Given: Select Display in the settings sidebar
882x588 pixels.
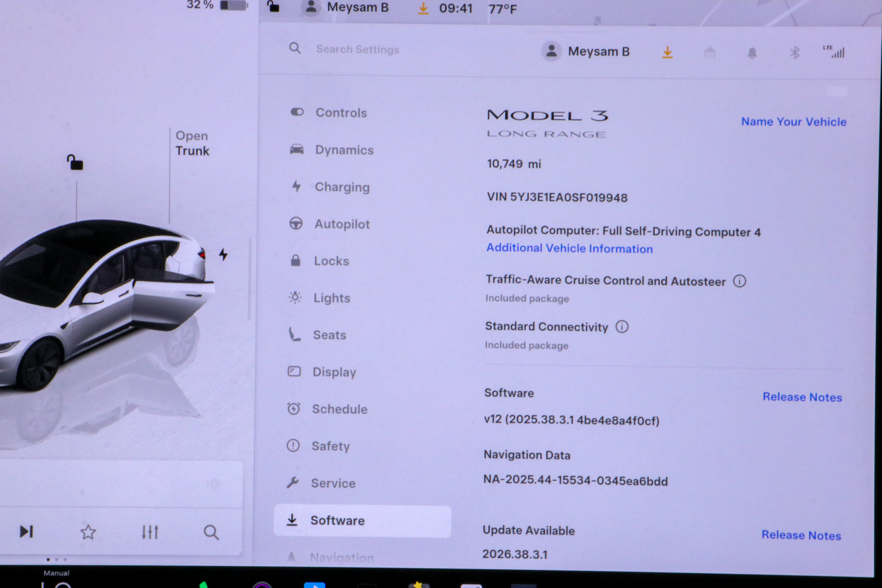Looking at the screenshot, I should pyautogui.click(x=322, y=372).
